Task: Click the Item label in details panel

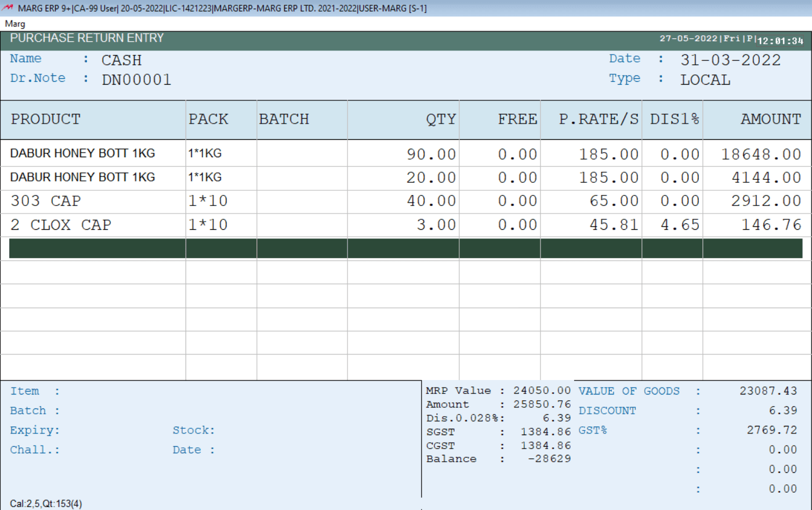Action: (24, 391)
